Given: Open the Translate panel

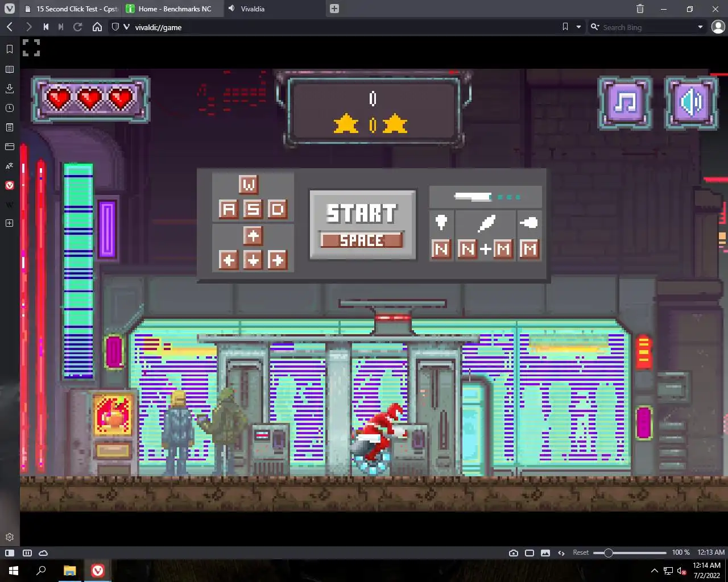Looking at the screenshot, I should [10, 166].
